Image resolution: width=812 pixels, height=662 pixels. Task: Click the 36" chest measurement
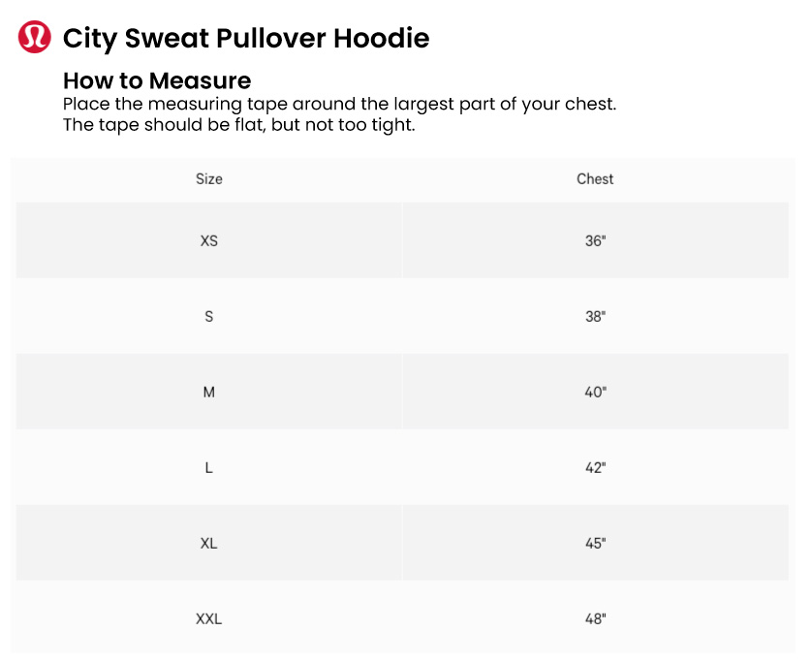tap(595, 240)
